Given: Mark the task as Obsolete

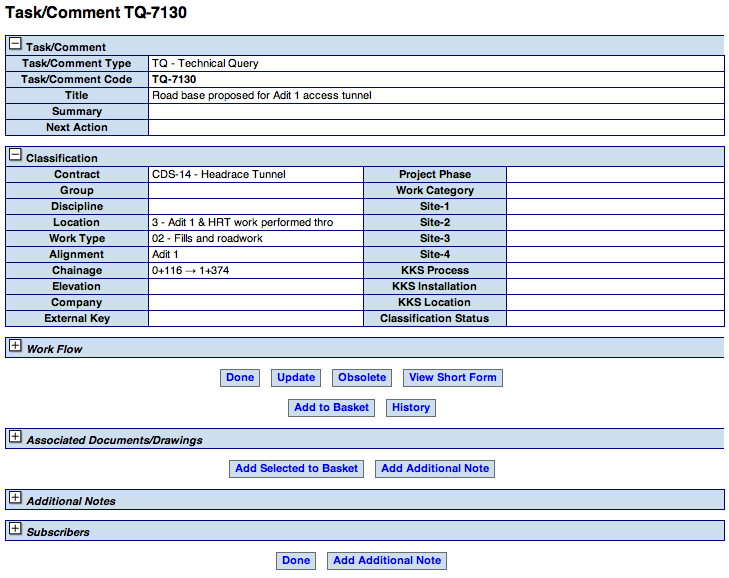Looking at the screenshot, I should click(x=362, y=378).
